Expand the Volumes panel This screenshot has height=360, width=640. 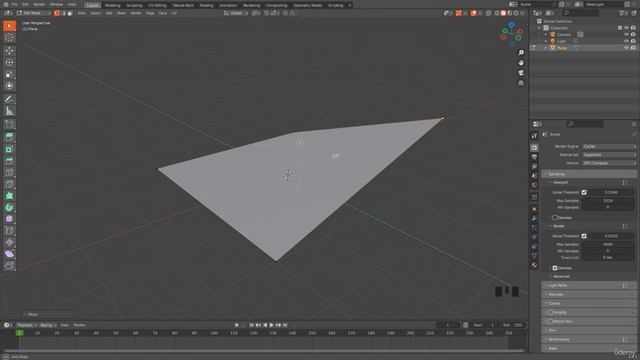589,294
